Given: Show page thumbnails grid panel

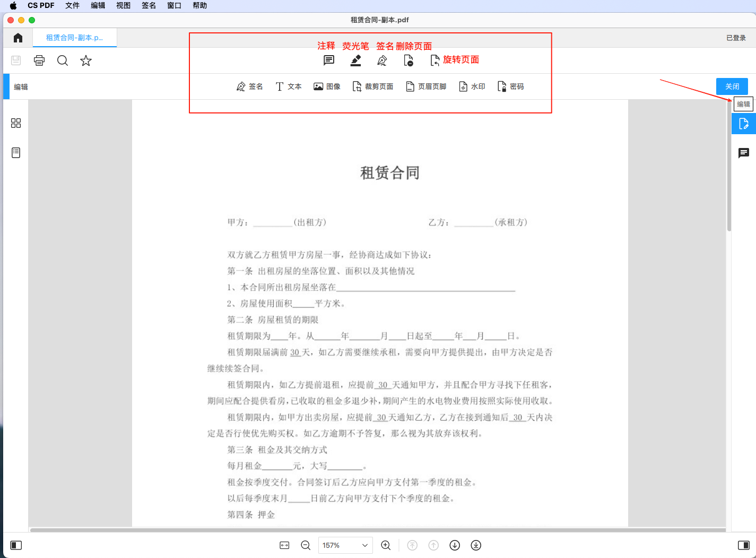Looking at the screenshot, I should point(16,123).
